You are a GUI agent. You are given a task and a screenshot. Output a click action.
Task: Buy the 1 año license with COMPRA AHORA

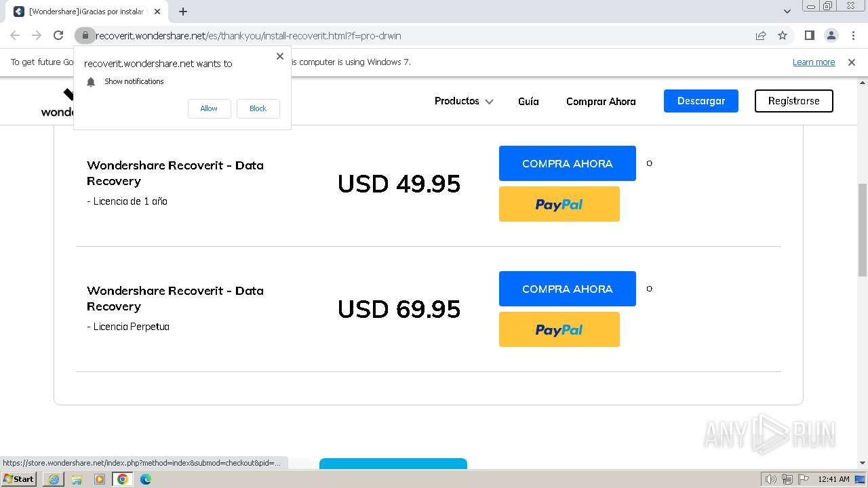tap(568, 163)
